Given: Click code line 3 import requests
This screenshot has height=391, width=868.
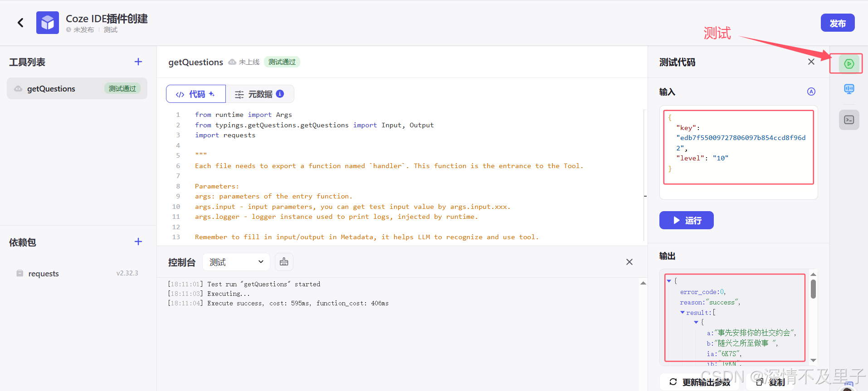Looking at the screenshot, I should coord(225,135).
